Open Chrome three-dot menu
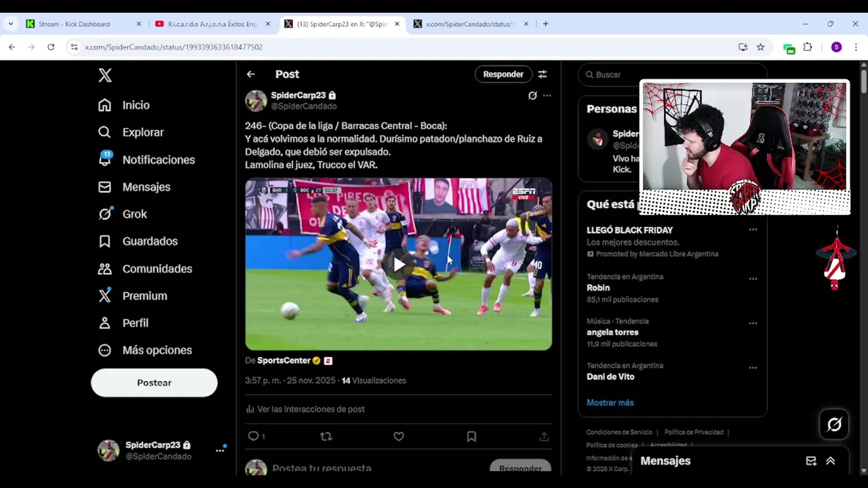Viewport: 868px width, 488px height. pyautogui.click(x=856, y=47)
